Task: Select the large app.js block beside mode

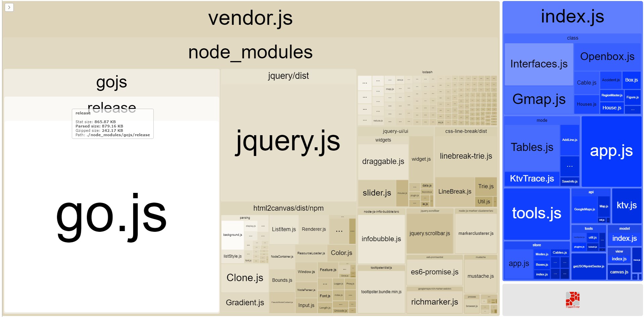Action: point(611,151)
